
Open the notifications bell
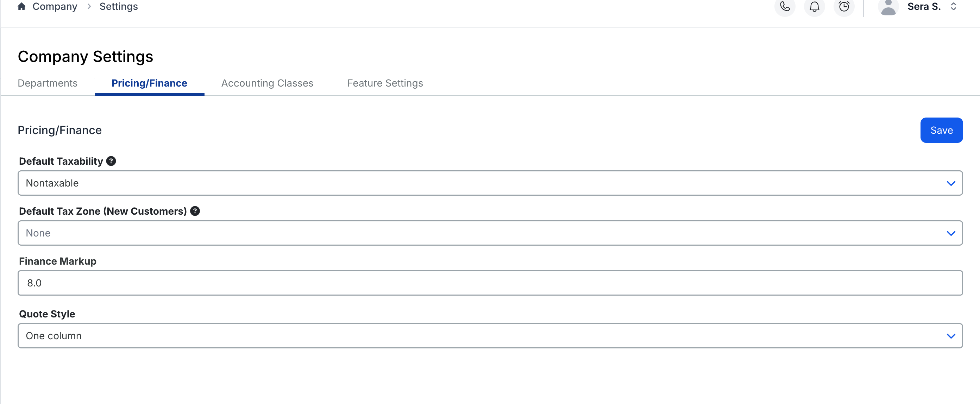(x=814, y=6)
